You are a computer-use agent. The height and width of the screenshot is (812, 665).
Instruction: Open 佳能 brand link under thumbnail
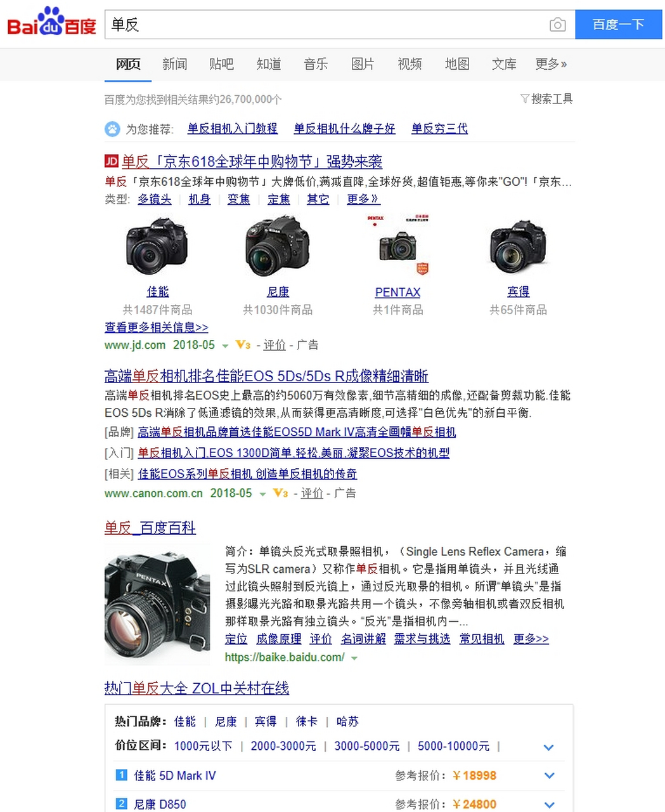158,292
